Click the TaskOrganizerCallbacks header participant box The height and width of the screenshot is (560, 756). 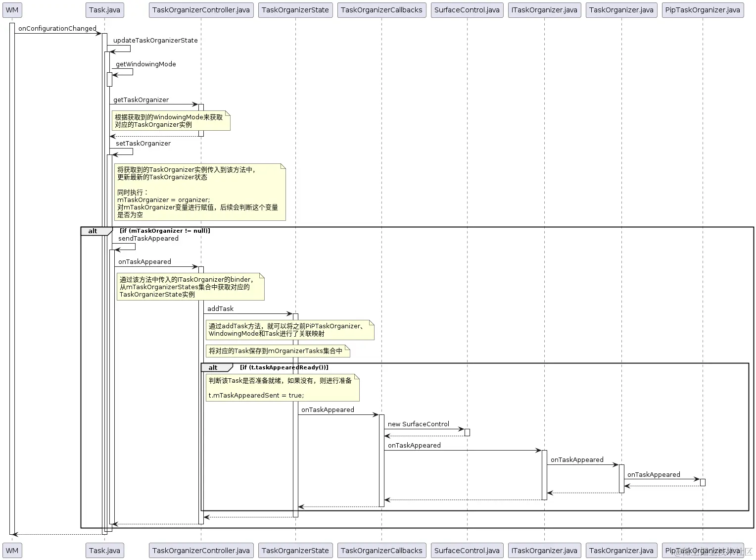tap(381, 10)
